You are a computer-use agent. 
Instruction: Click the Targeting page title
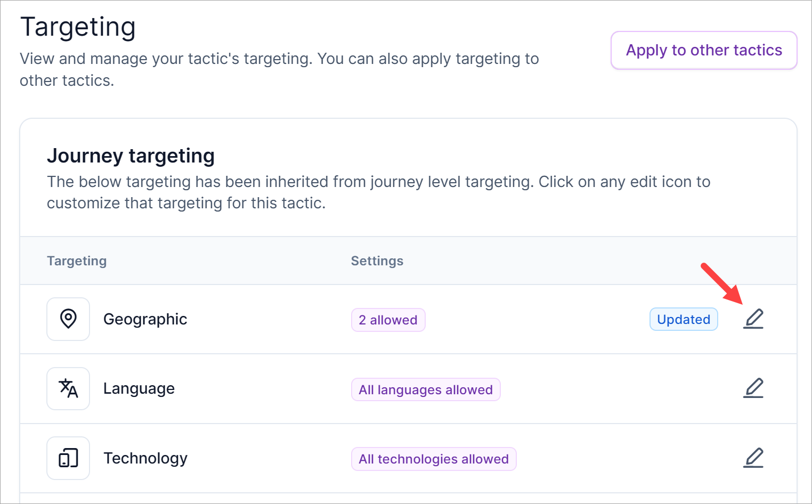(x=78, y=27)
